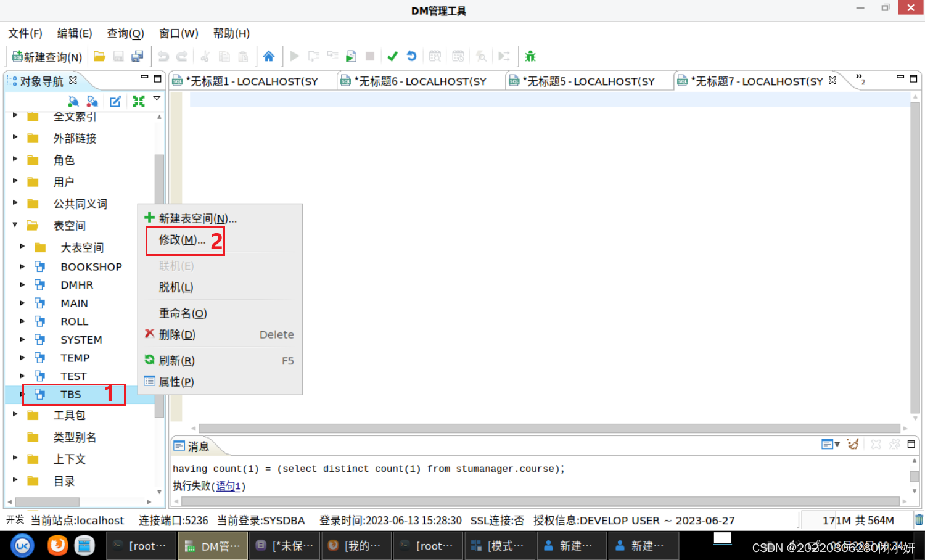
Task: Switch to the *无标题6 editor tab
Action: tap(421, 81)
